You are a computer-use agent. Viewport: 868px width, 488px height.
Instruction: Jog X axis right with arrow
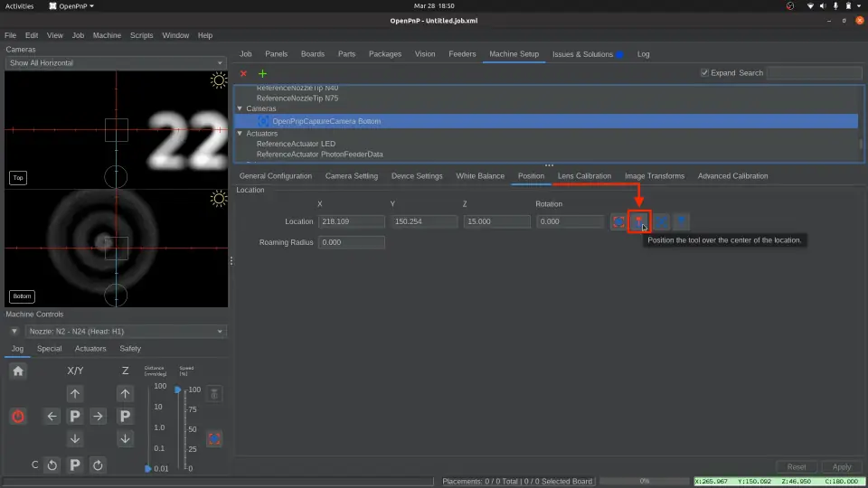pyautogui.click(x=99, y=417)
